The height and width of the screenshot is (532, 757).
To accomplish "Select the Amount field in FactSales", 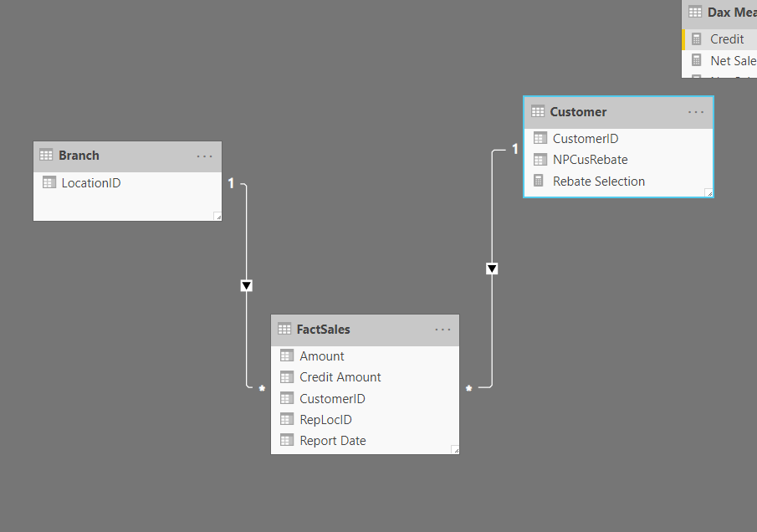I will [365, 356].
